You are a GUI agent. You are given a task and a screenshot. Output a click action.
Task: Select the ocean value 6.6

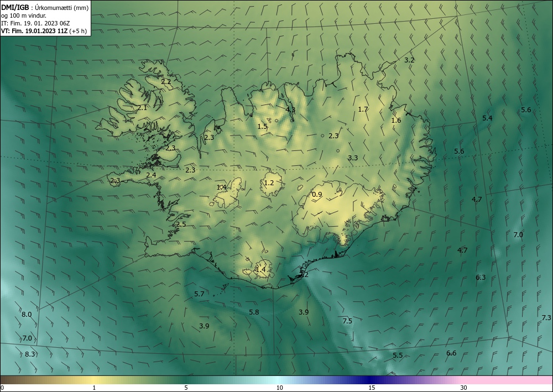point(451,353)
